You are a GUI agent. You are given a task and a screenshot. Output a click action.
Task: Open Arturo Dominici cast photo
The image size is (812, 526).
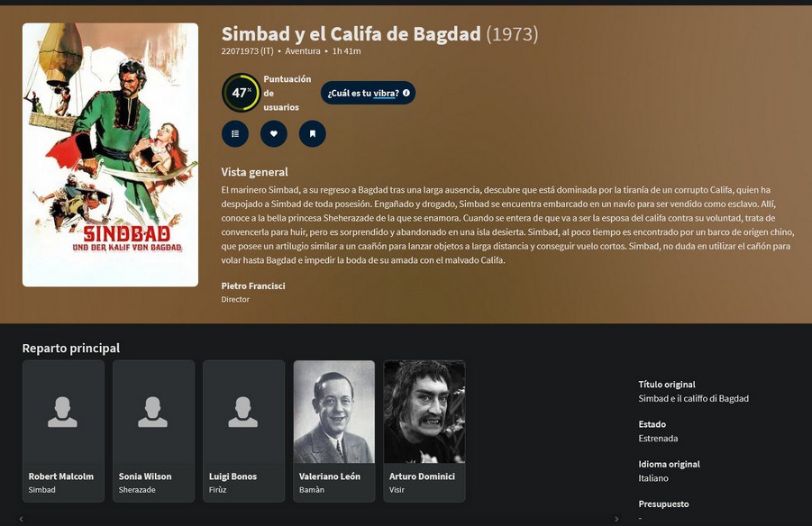424,412
